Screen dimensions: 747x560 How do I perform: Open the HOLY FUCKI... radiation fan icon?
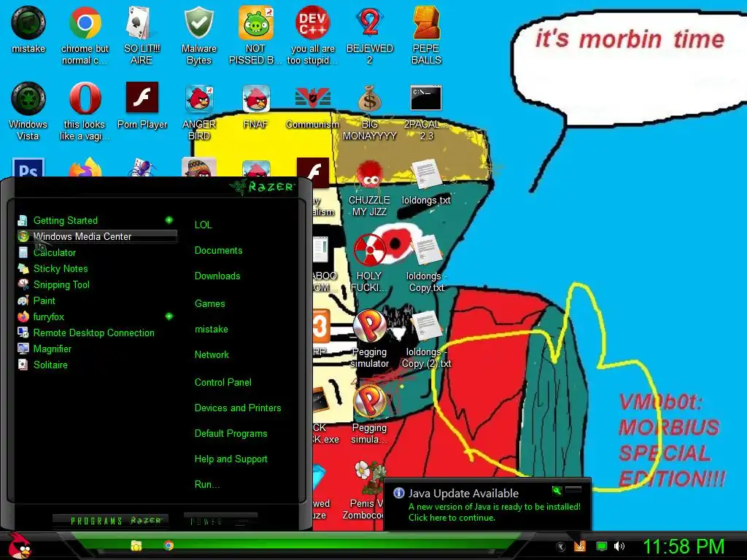(369, 262)
